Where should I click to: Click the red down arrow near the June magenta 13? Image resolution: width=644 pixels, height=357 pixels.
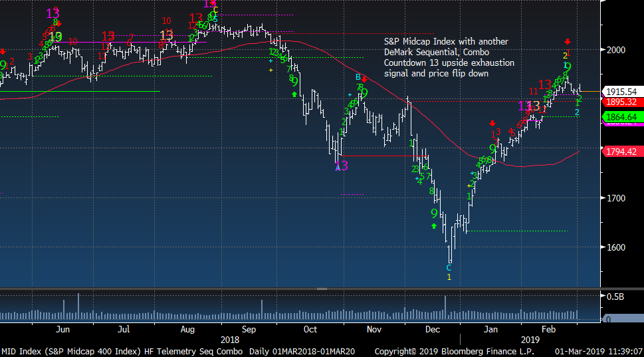pyautogui.click(x=58, y=24)
